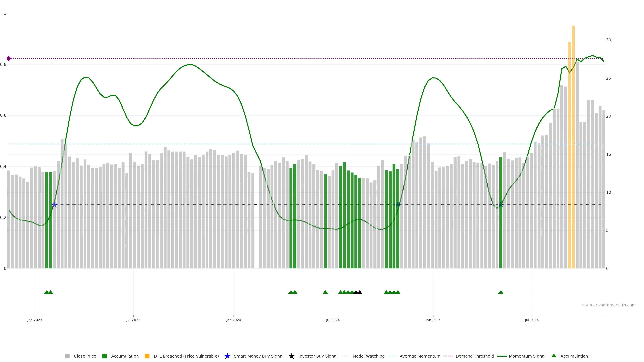Click the Jul 2024 x-axis label

pyautogui.click(x=333, y=320)
